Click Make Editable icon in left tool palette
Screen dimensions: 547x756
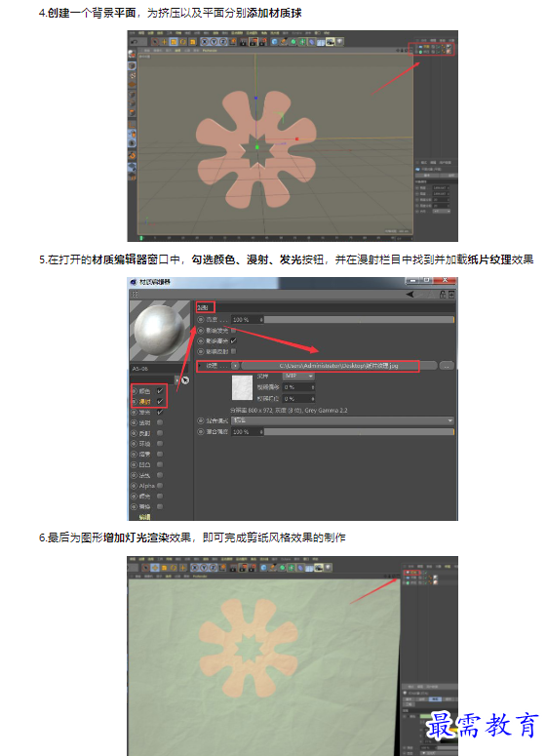point(132,54)
